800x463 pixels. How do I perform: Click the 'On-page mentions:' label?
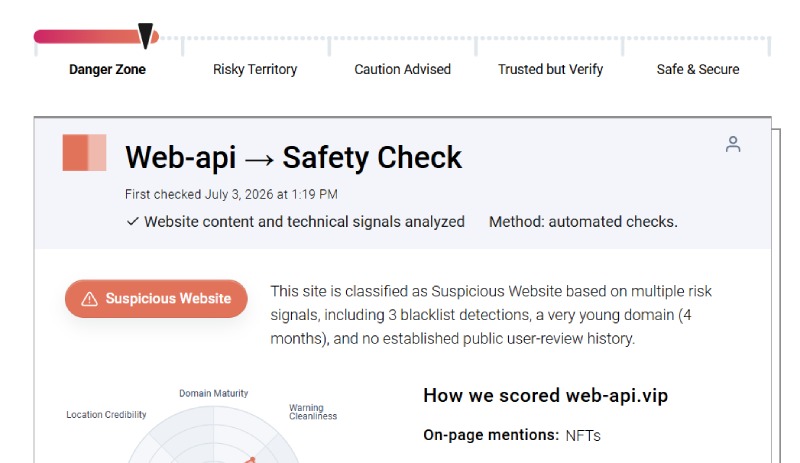(x=491, y=435)
